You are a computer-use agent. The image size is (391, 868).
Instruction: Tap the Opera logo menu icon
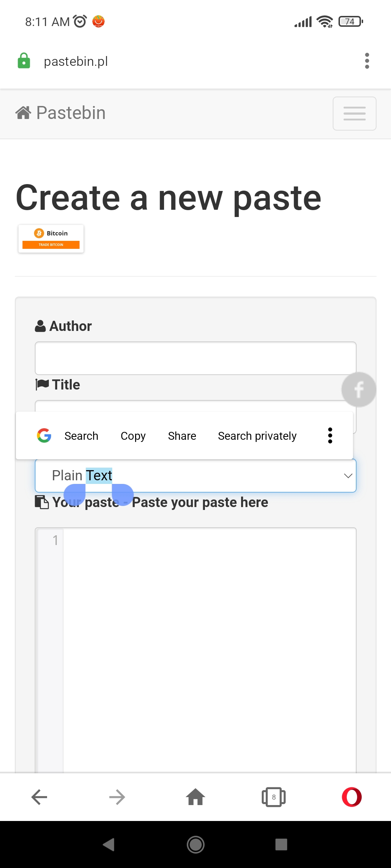click(x=352, y=797)
